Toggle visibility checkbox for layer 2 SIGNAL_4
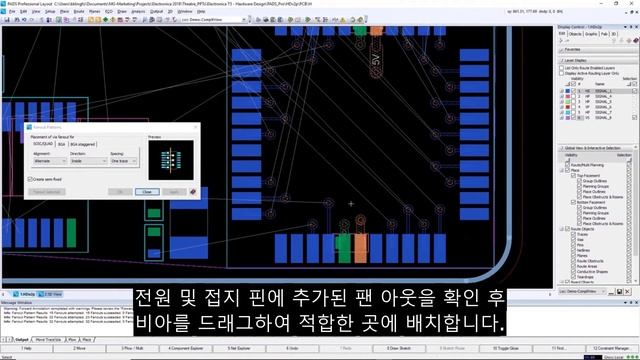The width and height of the screenshot is (640, 360). (573, 96)
